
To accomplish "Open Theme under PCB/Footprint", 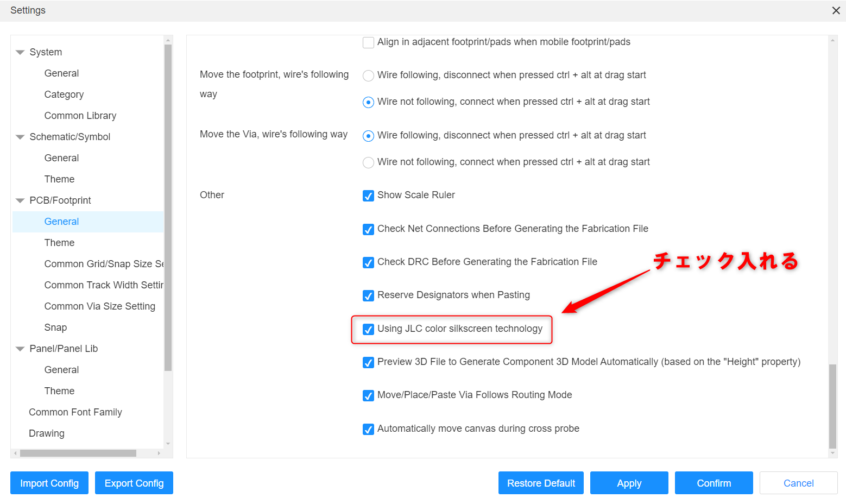I will [59, 243].
